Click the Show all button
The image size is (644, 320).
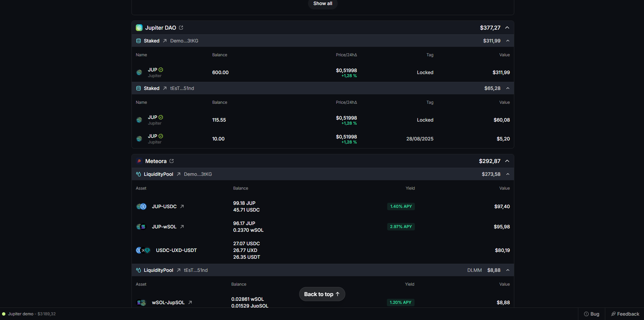[x=323, y=4]
